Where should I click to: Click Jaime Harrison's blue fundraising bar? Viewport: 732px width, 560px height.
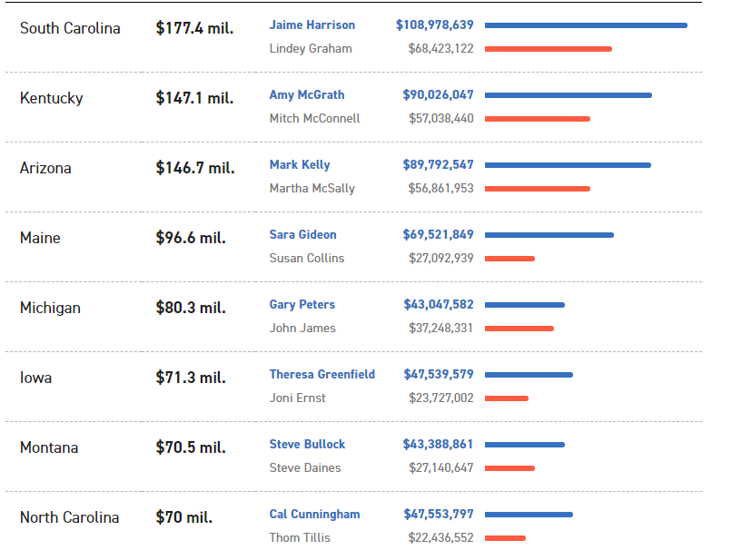[x=586, y=25]
